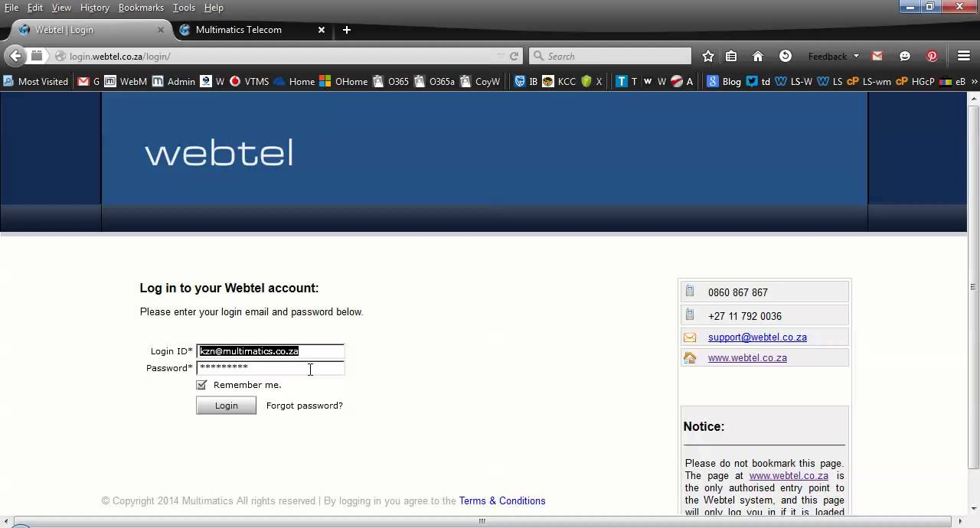980x528 pixels.
Task: Click the handset icon beside 0860 867 867
Action: coord(690,292)
